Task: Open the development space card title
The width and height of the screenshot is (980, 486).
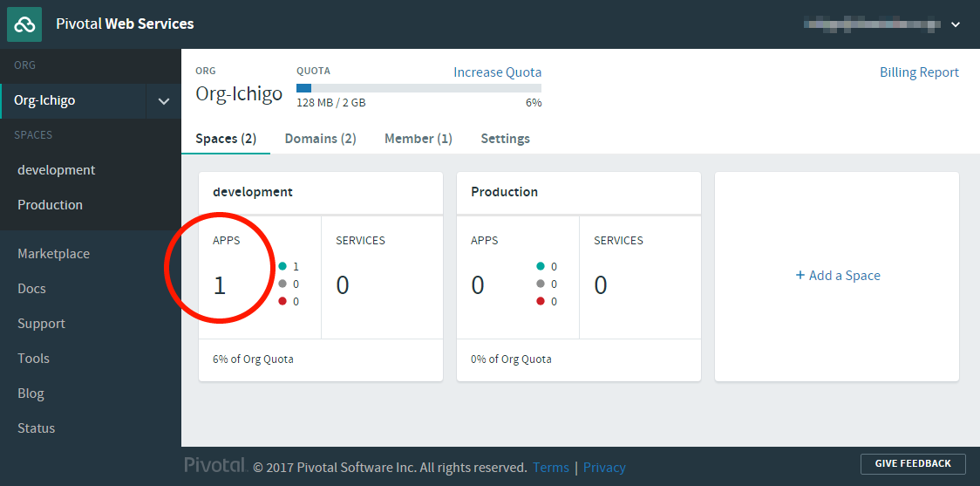Action: [x=253, y=191]
